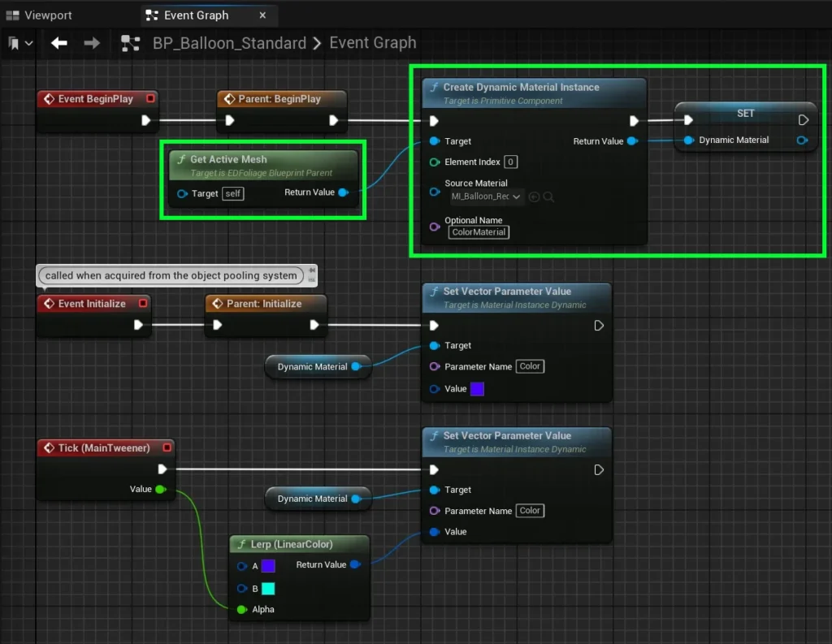
Task: Click the red delegate pin on Event Initialize
Action: tap(143, 304)
